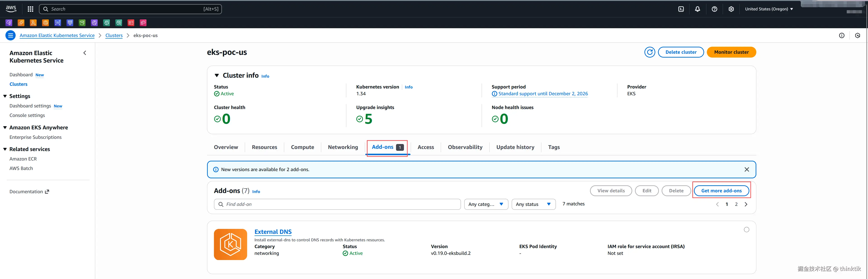This screenshot has height=279, width=868.
Task: Click the AWS logo home icon
Action: [11, 9]
